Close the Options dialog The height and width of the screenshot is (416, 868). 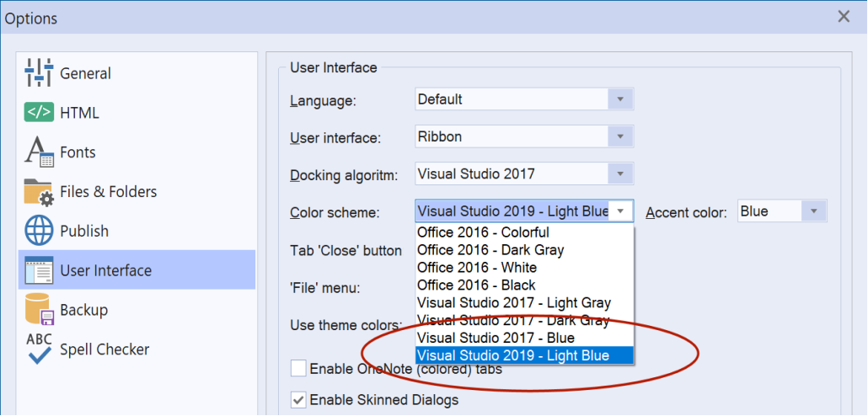(x=844, y=17)
